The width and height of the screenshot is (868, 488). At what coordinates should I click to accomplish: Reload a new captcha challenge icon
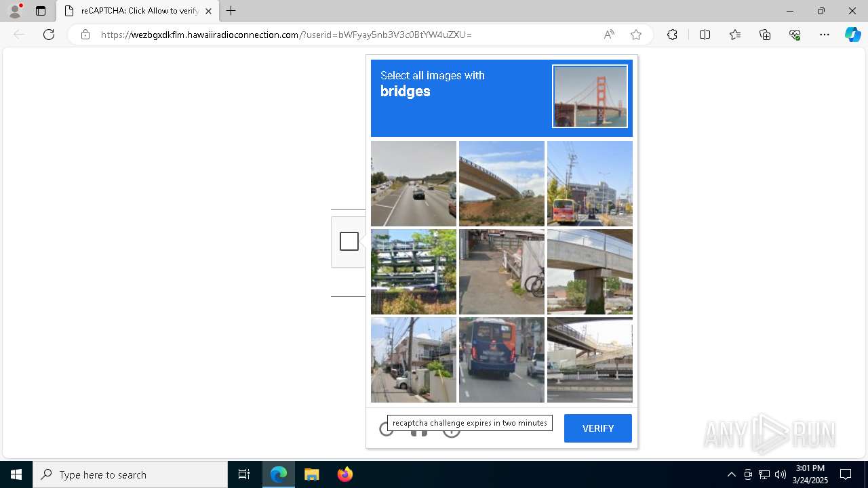(387, 428)
